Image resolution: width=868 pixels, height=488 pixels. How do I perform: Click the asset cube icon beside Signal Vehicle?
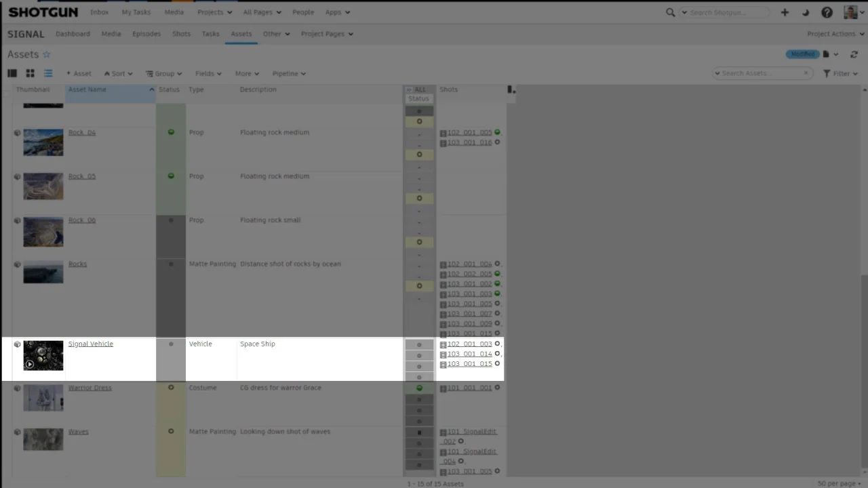(x=17, y=344)
